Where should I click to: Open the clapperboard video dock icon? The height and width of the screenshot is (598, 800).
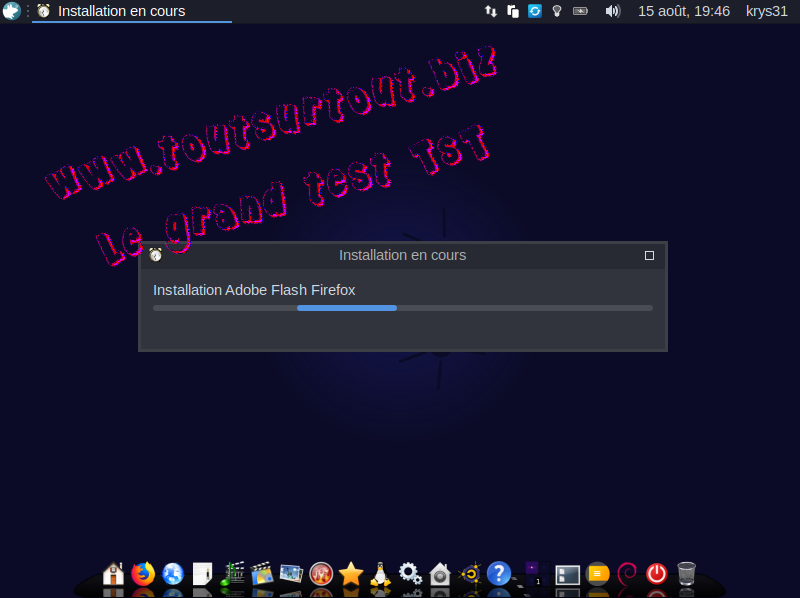pyautogui.click(x=262, y=574)
